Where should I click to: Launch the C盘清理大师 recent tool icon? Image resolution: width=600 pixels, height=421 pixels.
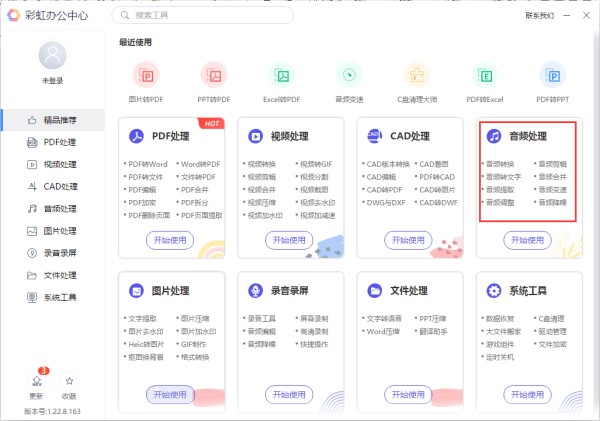click(x=417, y=75)
